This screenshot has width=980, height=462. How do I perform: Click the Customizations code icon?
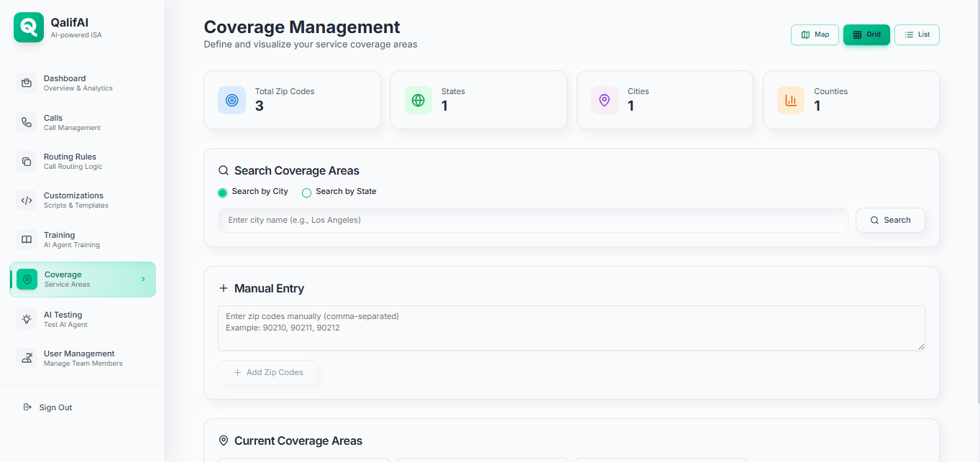(x=27, y=200)
